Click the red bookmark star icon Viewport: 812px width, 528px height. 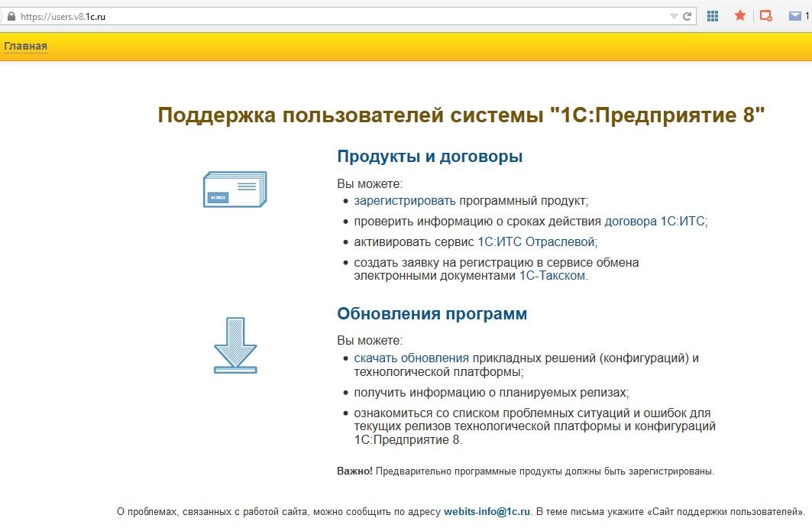(739, 15)
